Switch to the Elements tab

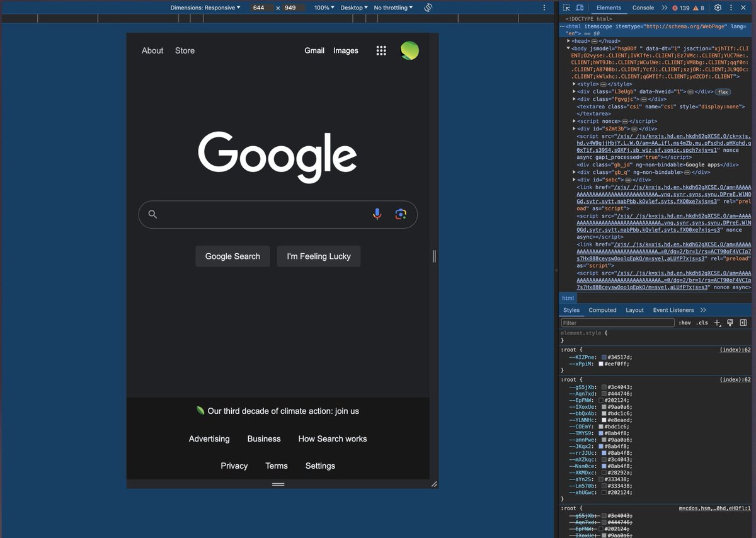pos(609,8)
